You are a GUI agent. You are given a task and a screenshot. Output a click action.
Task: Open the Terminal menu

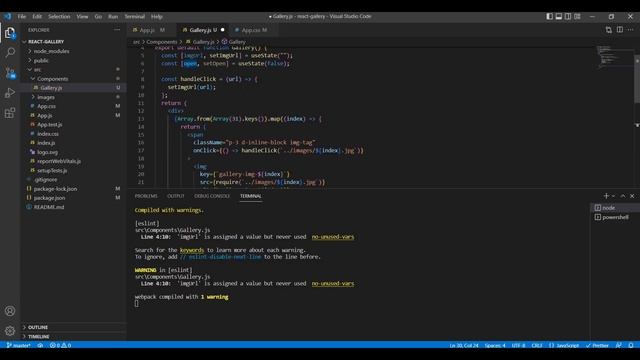[135, 16]
